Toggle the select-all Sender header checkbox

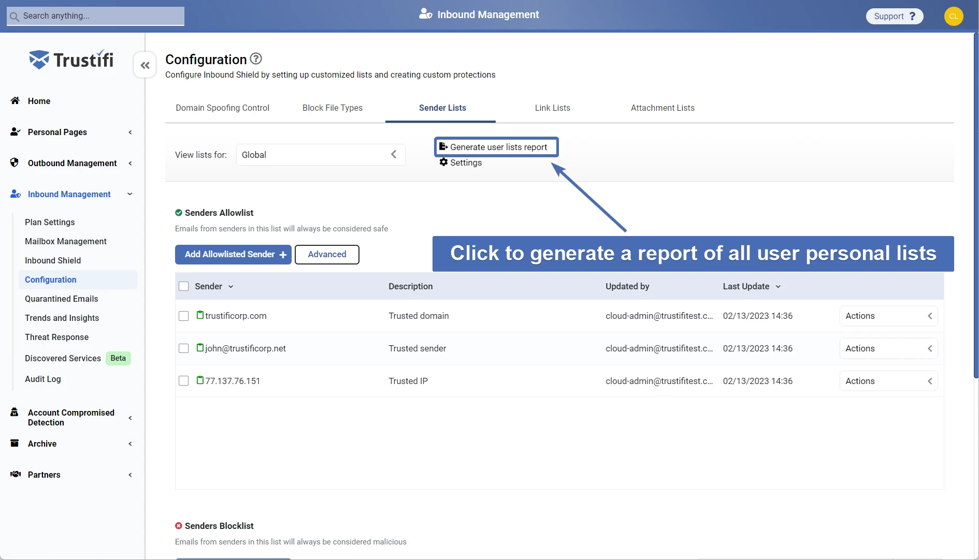pos(183,286)
